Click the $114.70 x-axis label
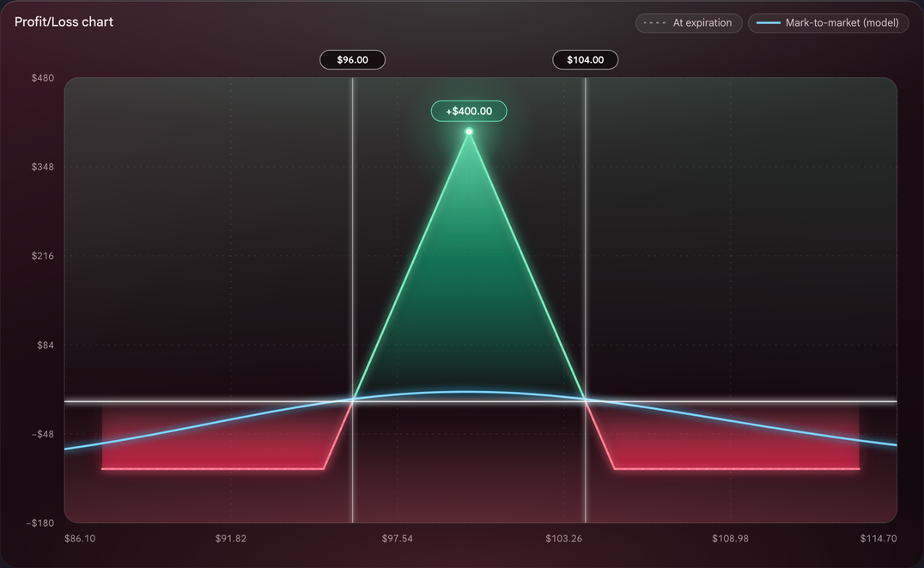Viewport: 924px width, 568px height. [x=878, y=539]
